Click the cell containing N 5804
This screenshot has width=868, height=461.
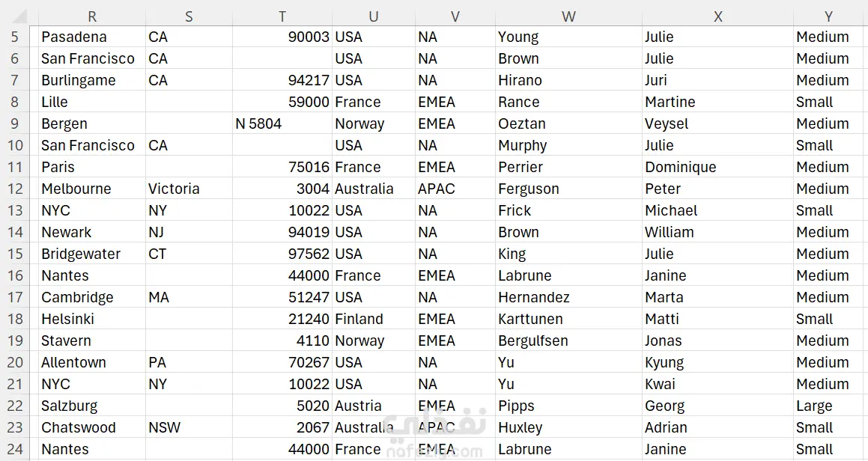tap(282, 123)
